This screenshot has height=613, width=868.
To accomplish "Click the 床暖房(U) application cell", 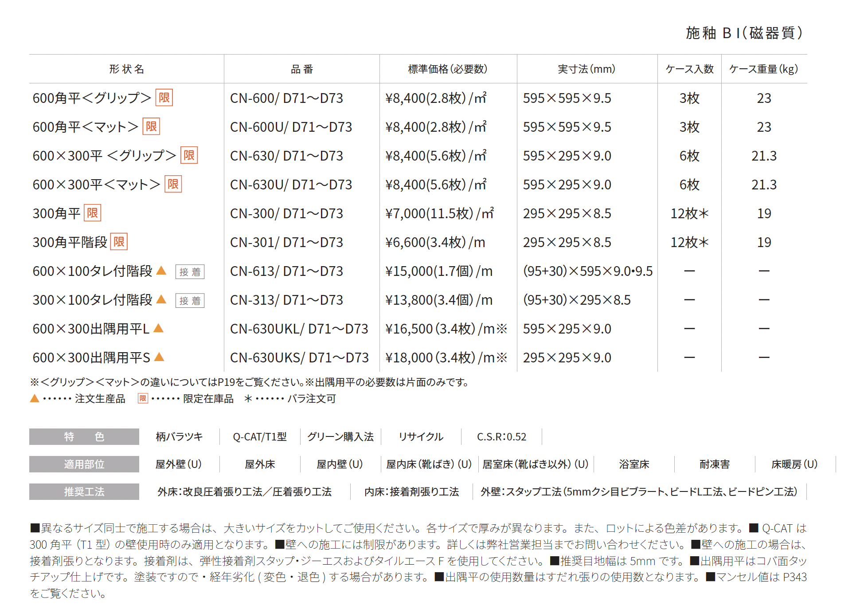I will pos(794,464).
